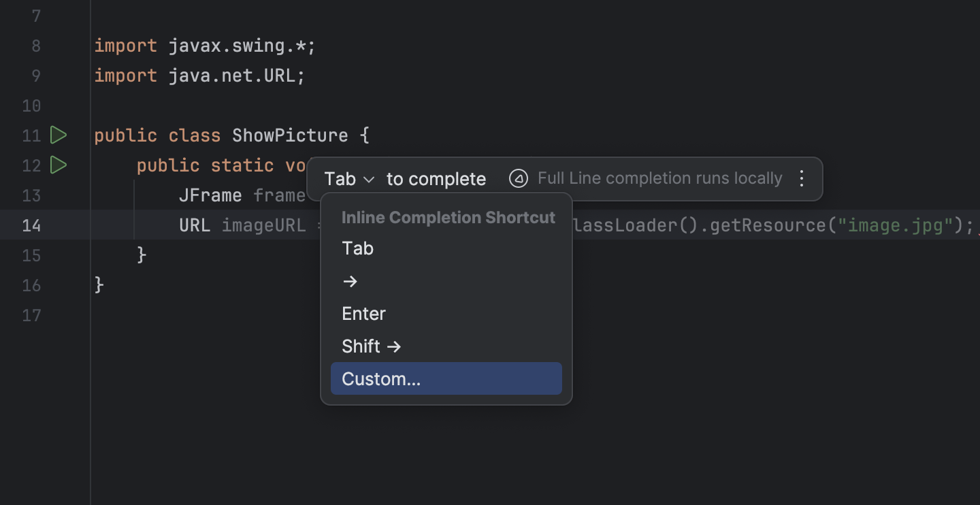Choose Enter as the completion shortcut
This screenshot has width=980, height=505.
point(363,313)
